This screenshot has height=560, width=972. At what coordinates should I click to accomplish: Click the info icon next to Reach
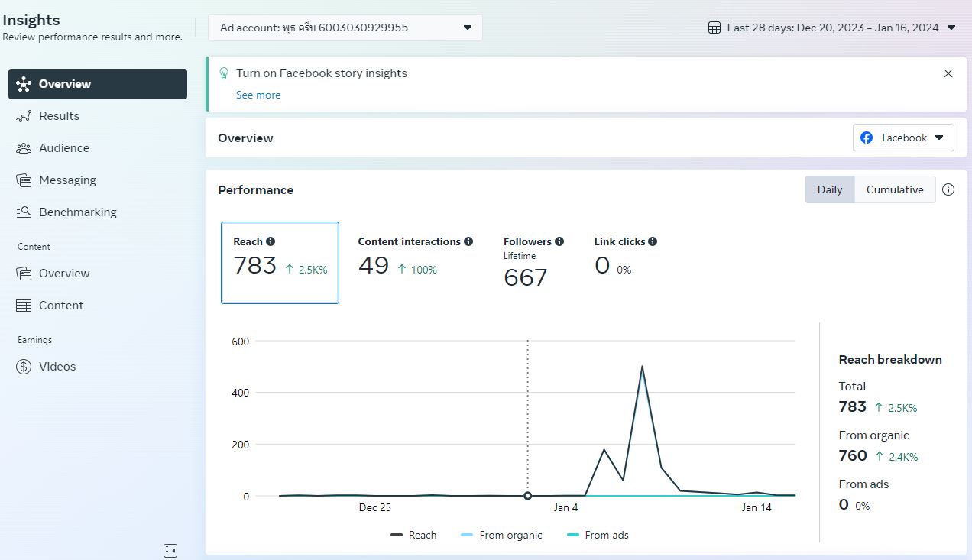[271, 241]
